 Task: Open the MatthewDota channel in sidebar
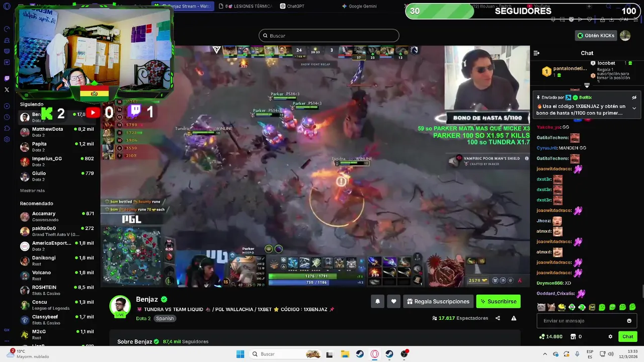tap(57, 132)
